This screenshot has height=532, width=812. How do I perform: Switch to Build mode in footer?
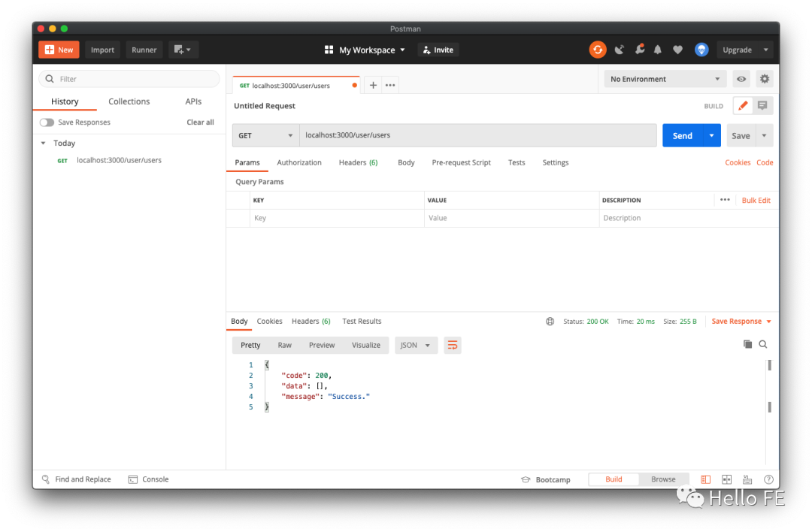coord(614,479)
